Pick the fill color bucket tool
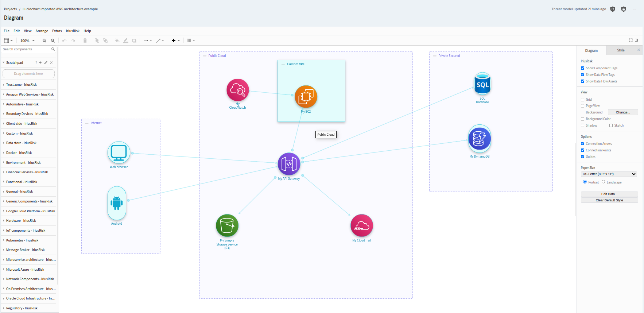644x313 pixels. pos(117,40)
